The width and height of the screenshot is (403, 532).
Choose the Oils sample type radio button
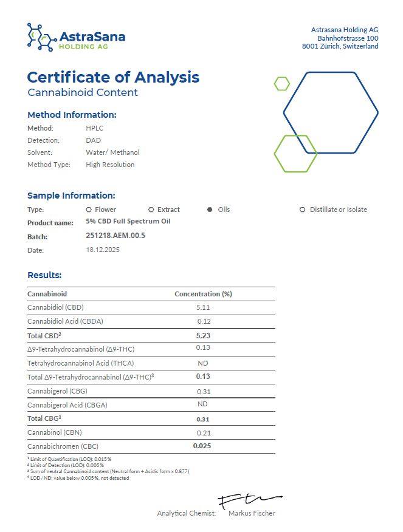pos(210,210)
